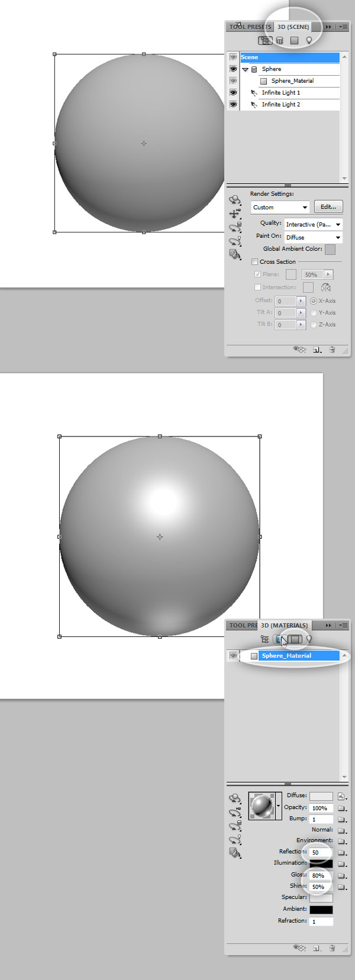
Task: Enable the Cross Section checkbox
Action: [255, 261]
